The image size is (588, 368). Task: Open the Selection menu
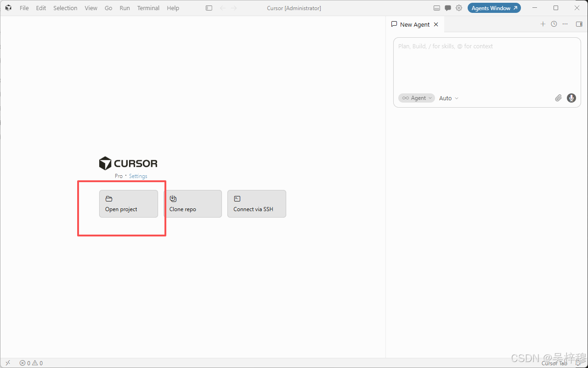[x=65, y=8]
